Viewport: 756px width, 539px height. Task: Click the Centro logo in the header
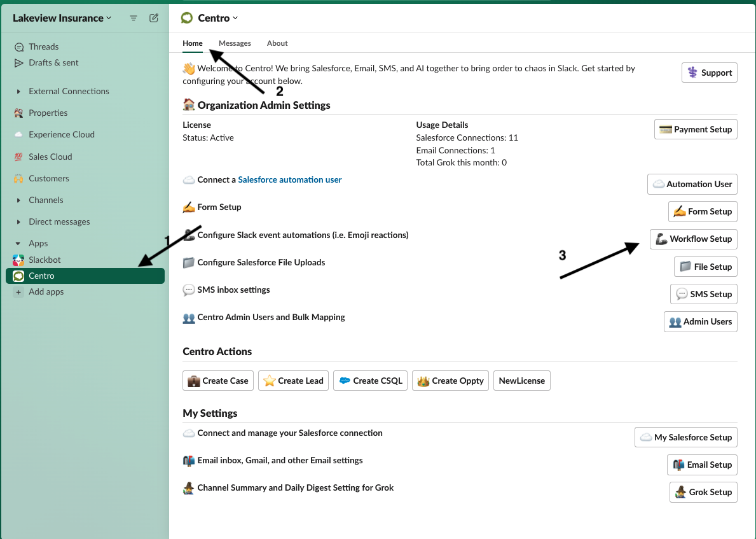click(186, 18)
